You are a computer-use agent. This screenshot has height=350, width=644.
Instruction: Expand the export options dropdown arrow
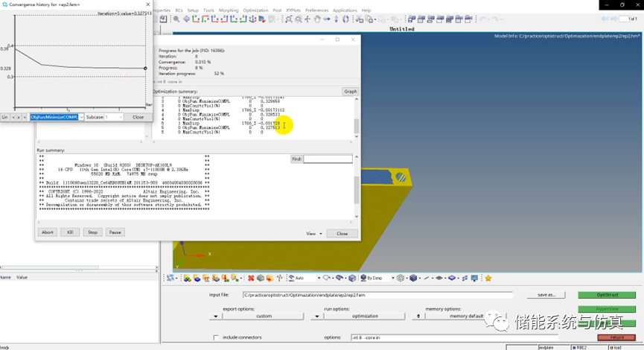pos(216,316)
